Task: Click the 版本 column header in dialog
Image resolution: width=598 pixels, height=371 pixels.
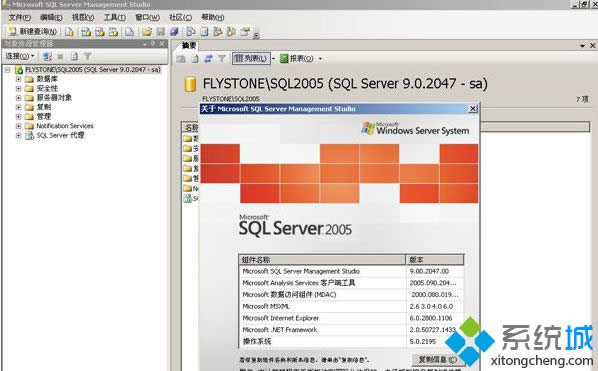Action: 435,260
